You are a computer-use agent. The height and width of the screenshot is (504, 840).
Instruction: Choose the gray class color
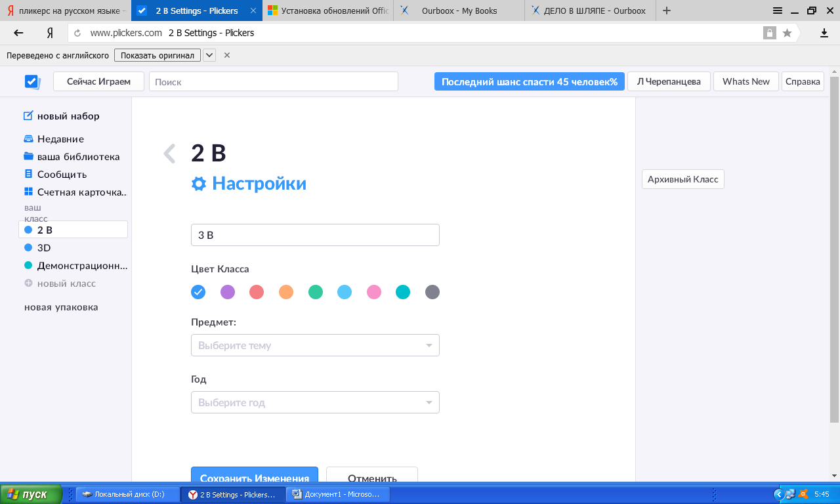[x=432, y=292]
